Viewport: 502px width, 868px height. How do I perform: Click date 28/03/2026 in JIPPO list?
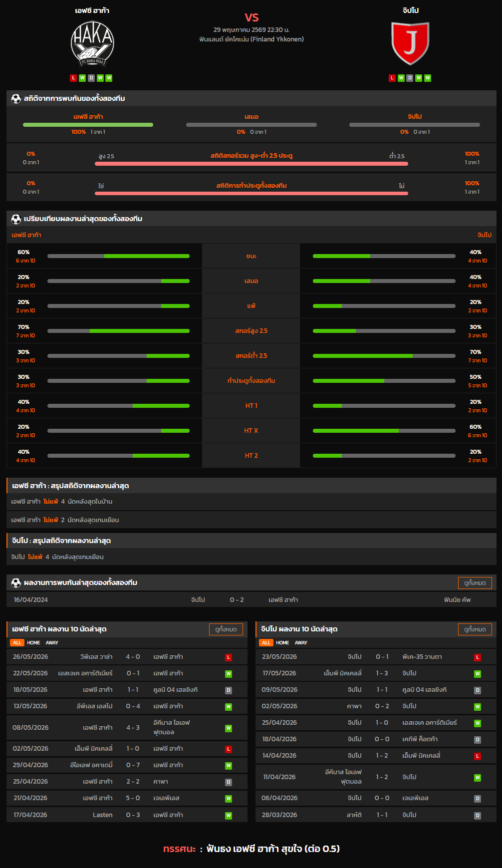279,815
